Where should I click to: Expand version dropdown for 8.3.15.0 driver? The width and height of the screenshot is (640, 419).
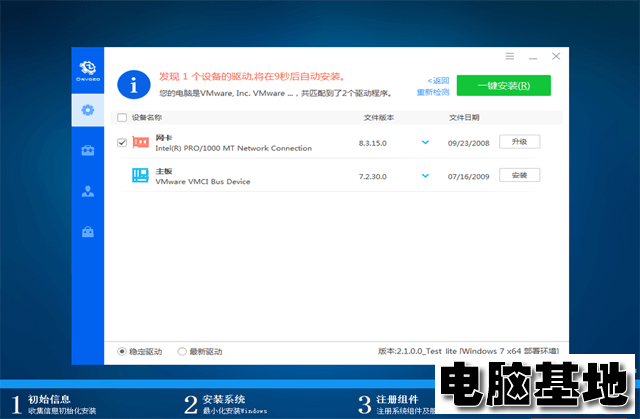tap(425, 142)
